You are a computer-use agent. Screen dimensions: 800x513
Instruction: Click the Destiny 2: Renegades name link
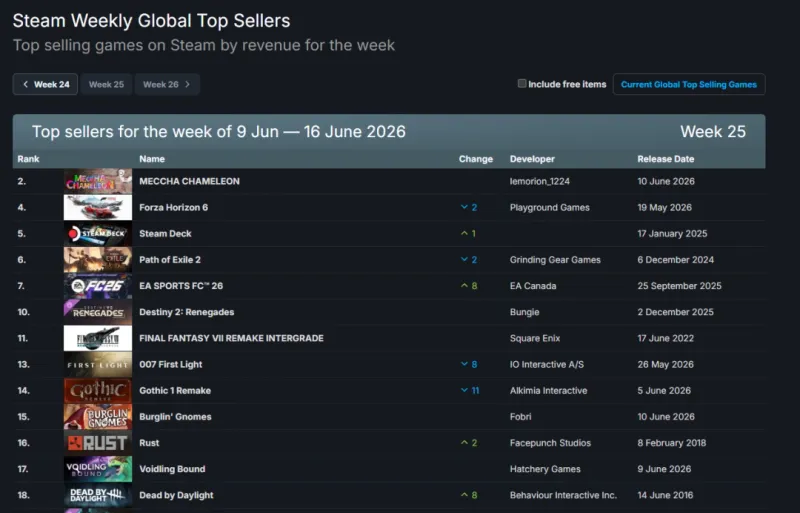(187, 312)
